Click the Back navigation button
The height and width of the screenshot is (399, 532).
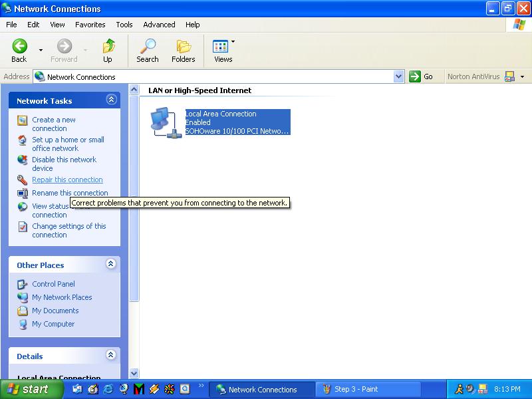(19, 51)
